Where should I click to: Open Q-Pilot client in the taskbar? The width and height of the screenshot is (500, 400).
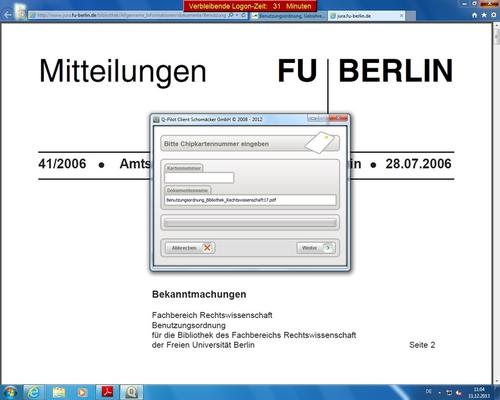point(132,392)
